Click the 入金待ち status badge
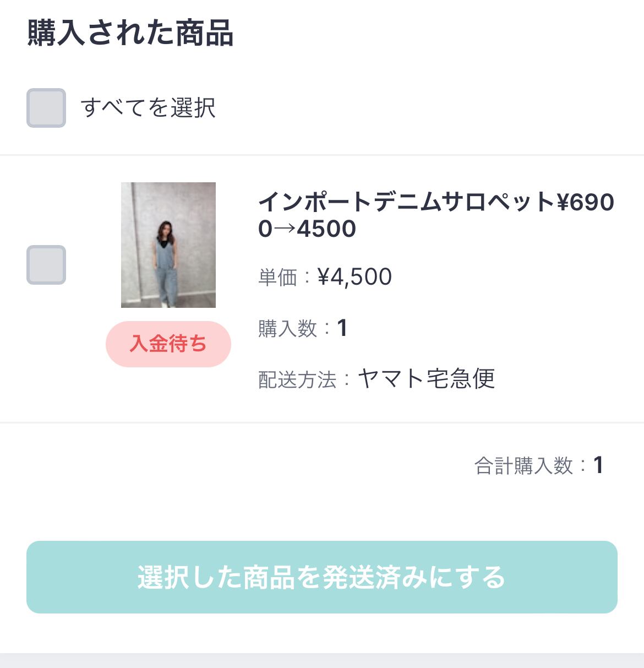The width and height of the screenshot is (644, 668). 168,344
